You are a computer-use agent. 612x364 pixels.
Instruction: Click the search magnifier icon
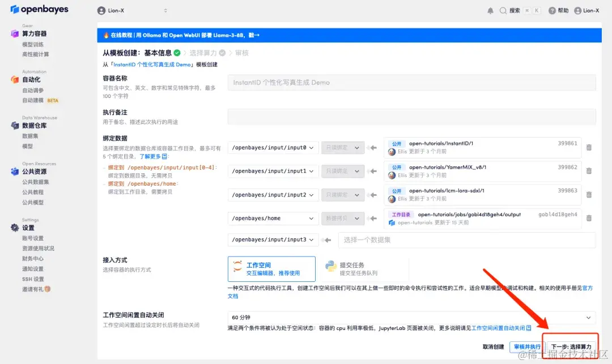[x=503, y=11]
